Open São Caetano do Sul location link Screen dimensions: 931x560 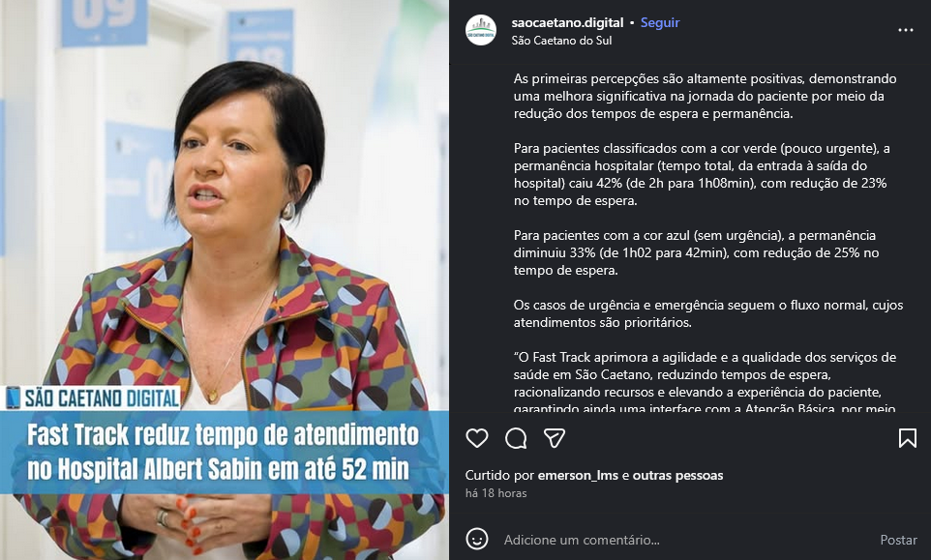click(x=561, y=41)
